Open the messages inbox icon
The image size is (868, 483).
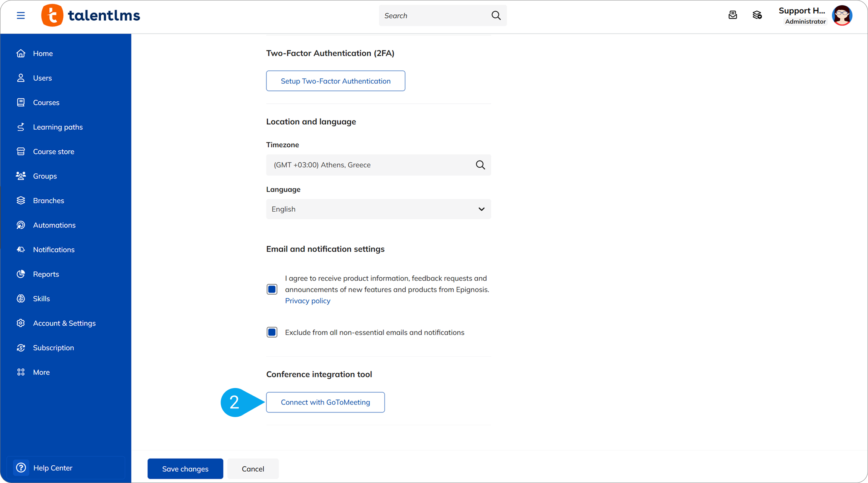tap(733, 15)
